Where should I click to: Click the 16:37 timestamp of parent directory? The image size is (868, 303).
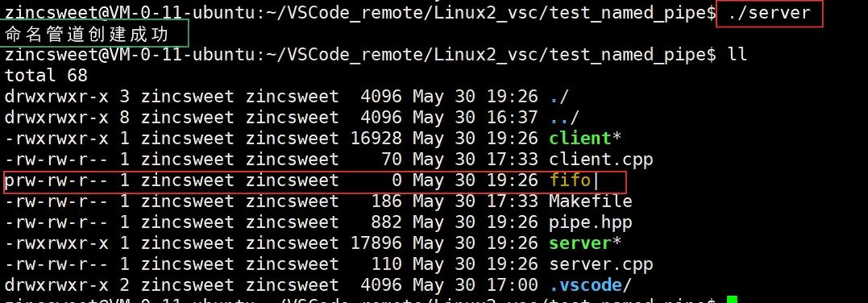coord(513,118)
